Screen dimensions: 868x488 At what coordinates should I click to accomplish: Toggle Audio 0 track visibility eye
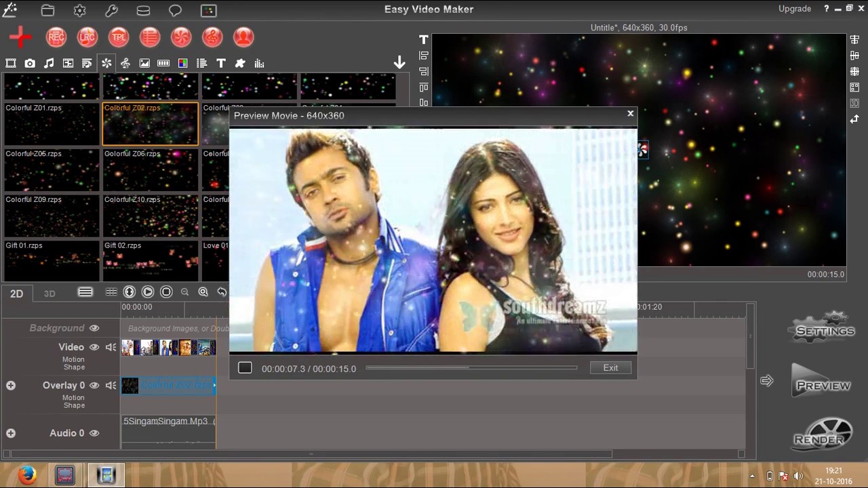coord(94,433)
